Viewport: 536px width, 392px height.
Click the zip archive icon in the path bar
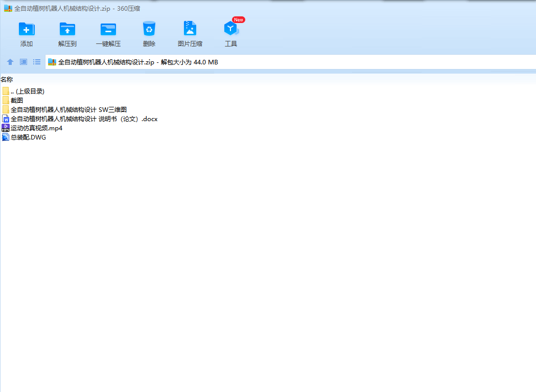(x=52, y=62)
